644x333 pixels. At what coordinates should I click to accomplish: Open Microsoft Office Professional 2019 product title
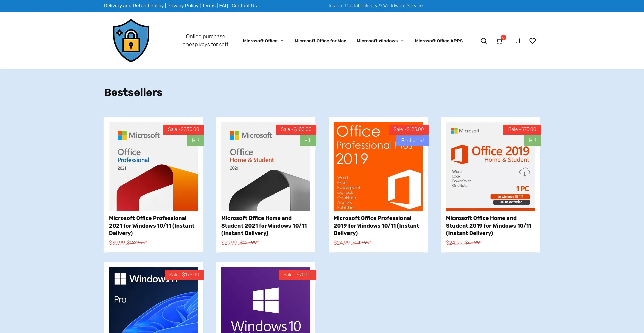click(376, 226)
